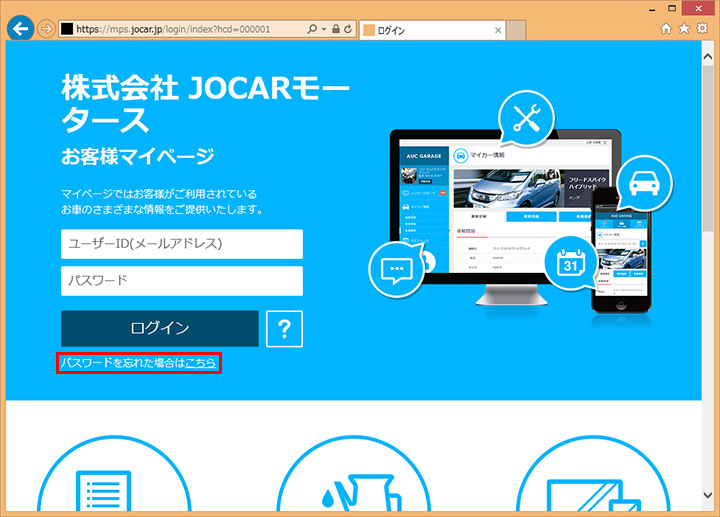720x517 pixels.
Task: Focus the ユーザーID(メールアドレス) field
Action: [x=182, y=244]
